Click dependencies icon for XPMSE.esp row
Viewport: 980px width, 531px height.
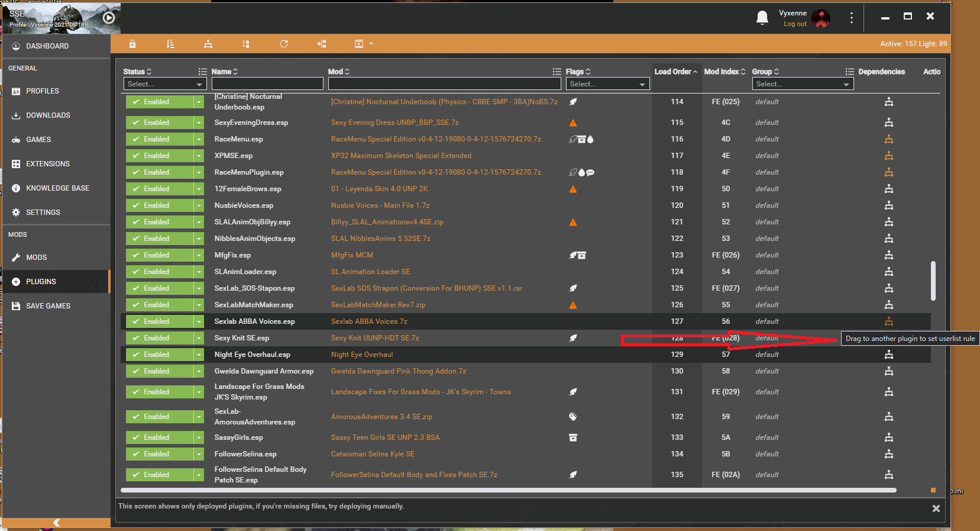[888, 156]
